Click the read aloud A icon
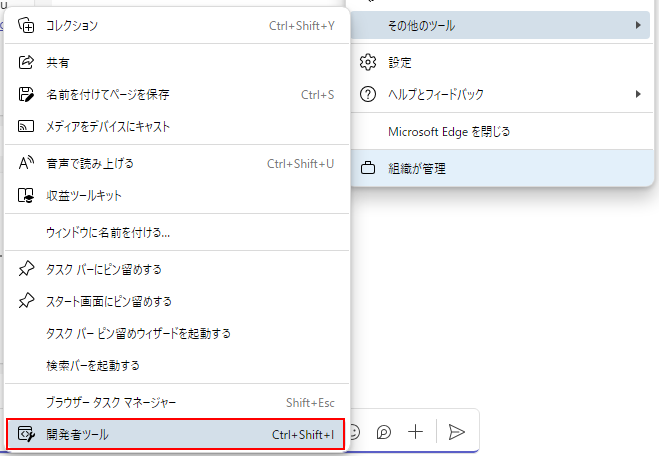 pyautogui.click(x=26, y=163)
